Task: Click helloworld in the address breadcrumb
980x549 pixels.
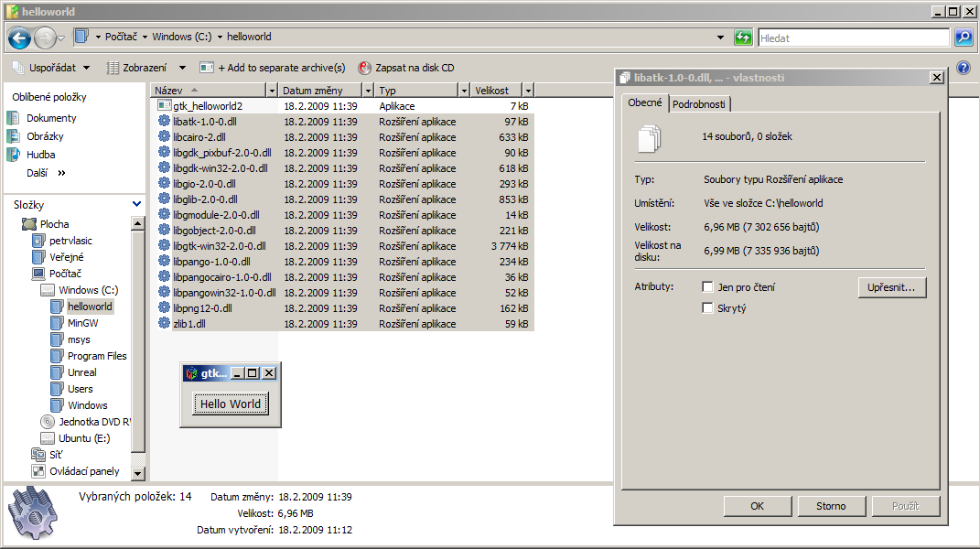Action: click(249, 37)
